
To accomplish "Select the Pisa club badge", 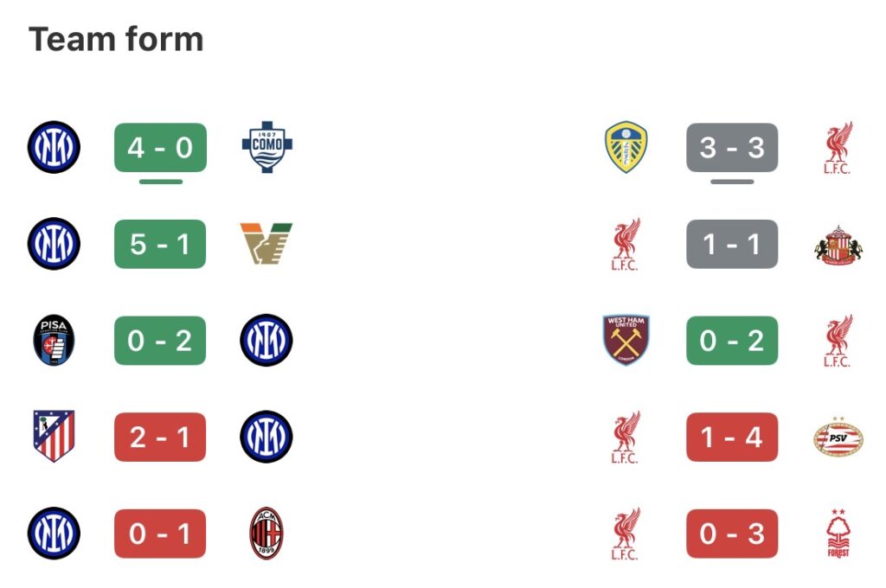I will pyautogui.click(x=54, y=341).
